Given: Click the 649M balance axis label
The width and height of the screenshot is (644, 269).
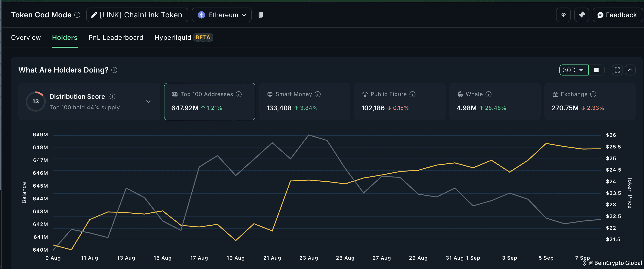Looking at the screenshot, I should point(40,135).
